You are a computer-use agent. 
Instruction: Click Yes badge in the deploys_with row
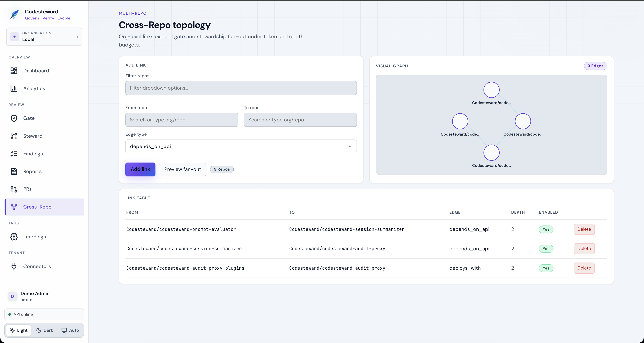pos(546,268)
